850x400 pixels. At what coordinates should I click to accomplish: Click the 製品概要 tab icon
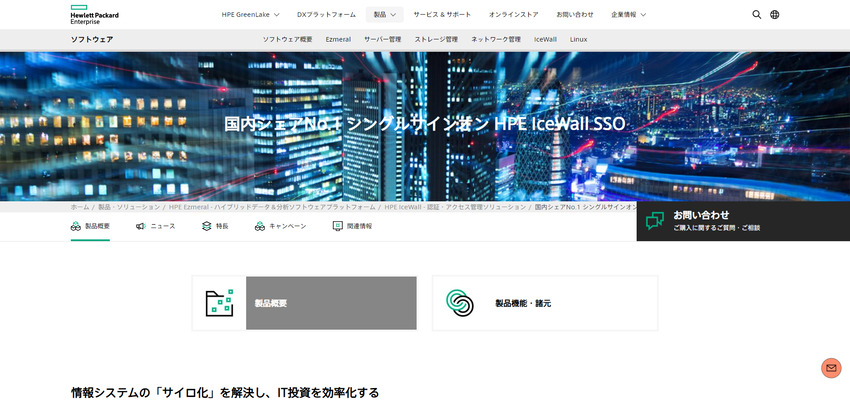click(x=76, y=226)
